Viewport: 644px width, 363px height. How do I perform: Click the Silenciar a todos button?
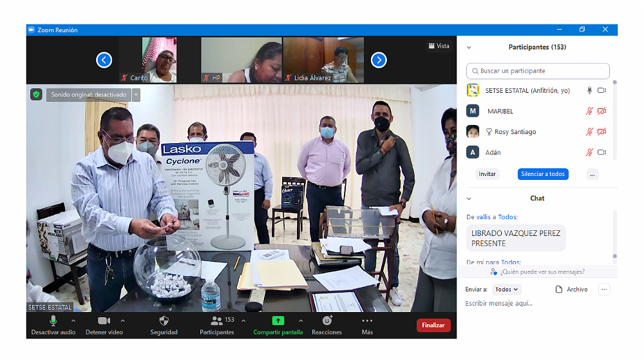(543, 174)
